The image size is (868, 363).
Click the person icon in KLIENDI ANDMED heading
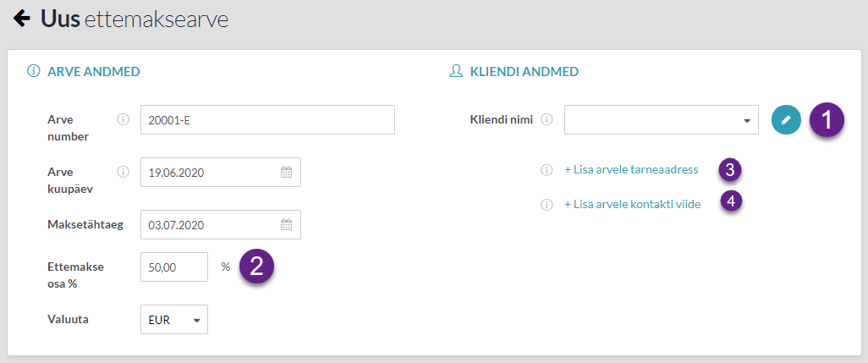(456, 71)
